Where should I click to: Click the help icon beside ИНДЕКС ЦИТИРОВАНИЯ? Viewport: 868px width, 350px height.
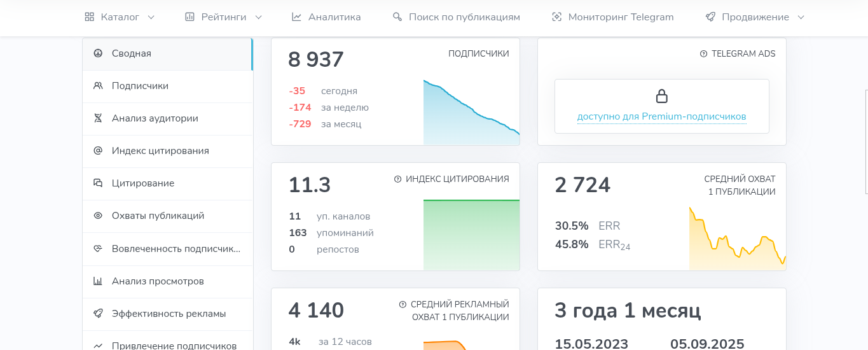(x=397, y=179)
